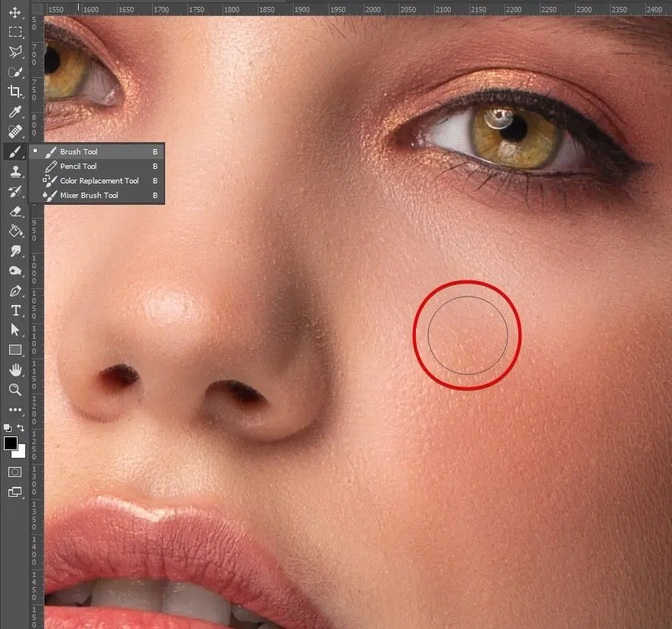Toggle Quick Mask mode
The height and width of the screenshot is (629, 672).
point(15,472)
